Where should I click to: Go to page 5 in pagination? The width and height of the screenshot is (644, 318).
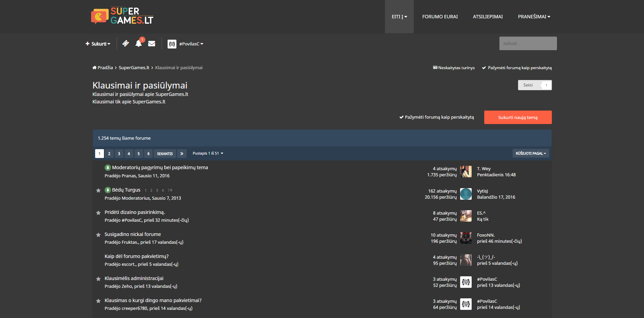click(x=138, y=154)
